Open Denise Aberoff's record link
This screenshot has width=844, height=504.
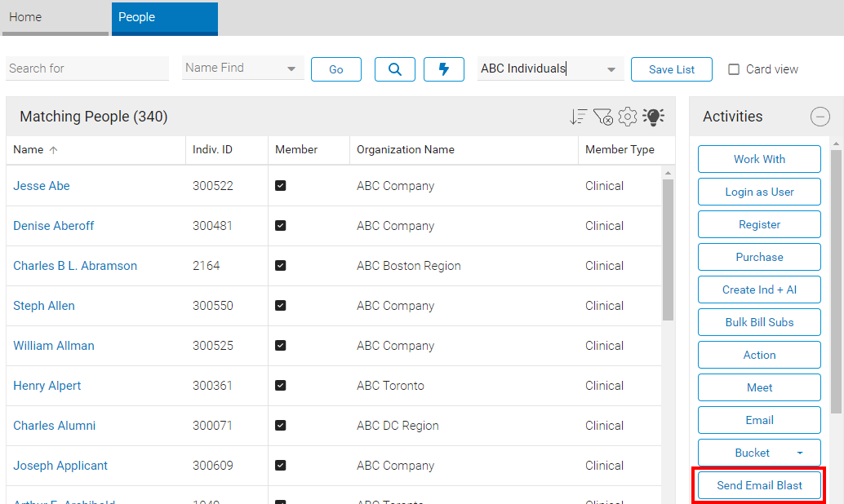[53, 225]
